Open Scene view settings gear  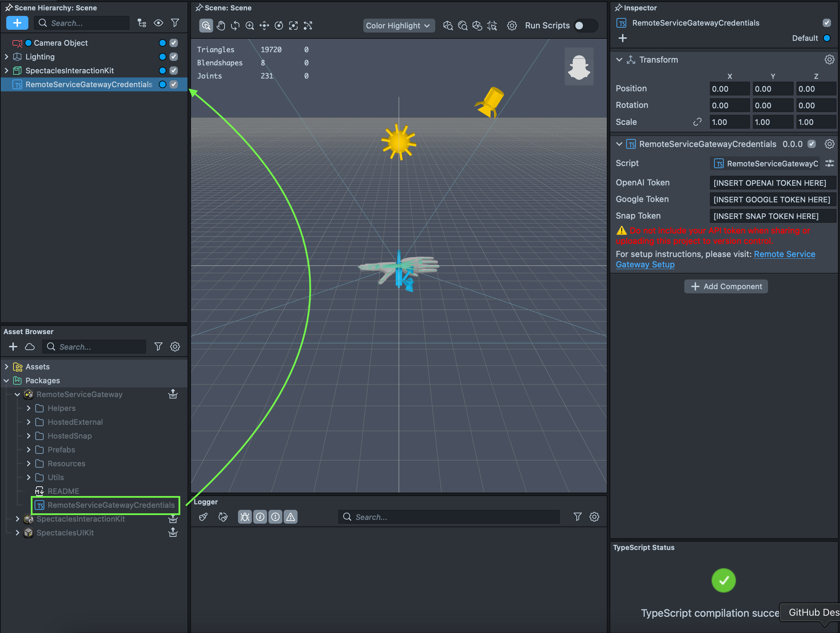click(512, 26)
